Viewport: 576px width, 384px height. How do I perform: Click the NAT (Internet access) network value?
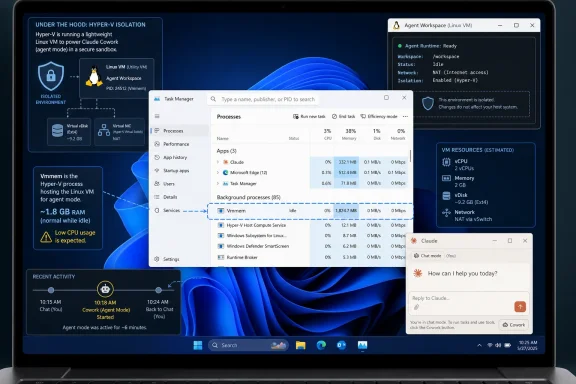click(x=461, y=72)
